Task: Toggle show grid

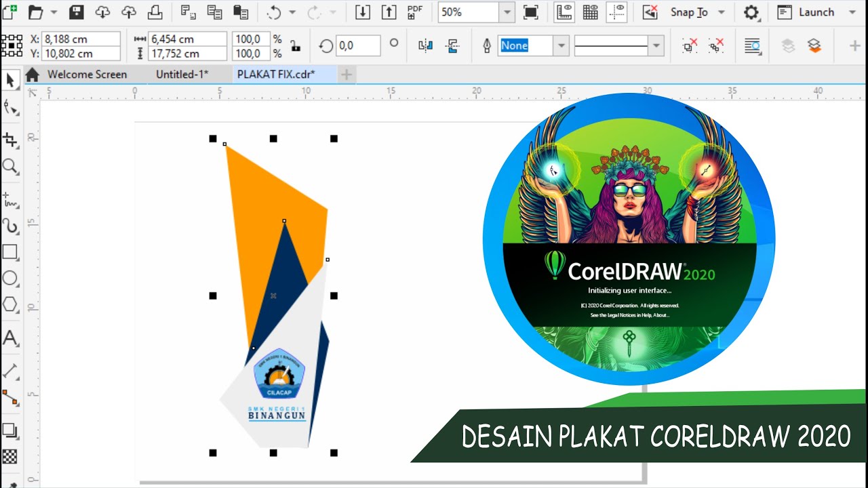Action: (x=591, y=12)
